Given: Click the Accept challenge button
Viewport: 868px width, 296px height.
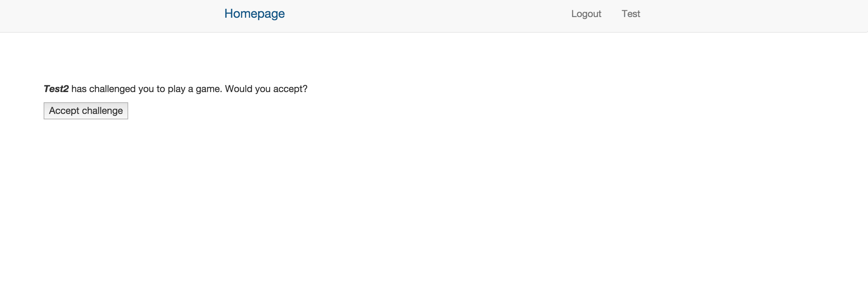Looking at the screenshot, I should pyautogui.click(x=86, y=111).
